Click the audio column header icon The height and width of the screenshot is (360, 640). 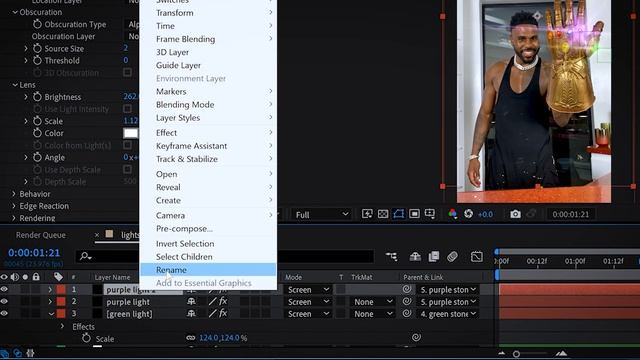tap(15, 277)
